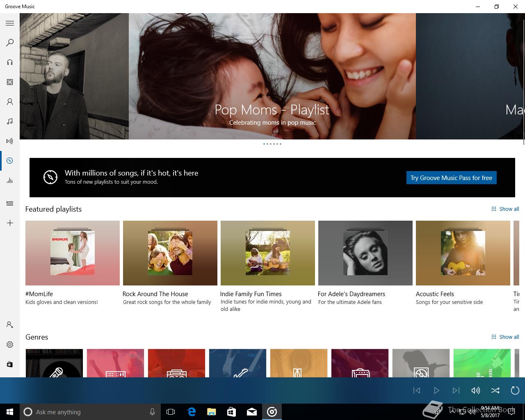Open Task View on the taskbar

point(171,412)
